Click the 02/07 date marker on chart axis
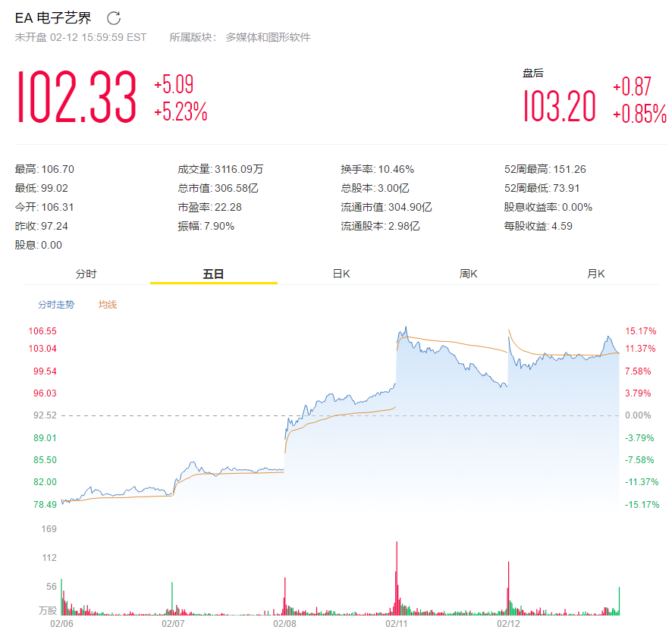 (x=173, y=624)
